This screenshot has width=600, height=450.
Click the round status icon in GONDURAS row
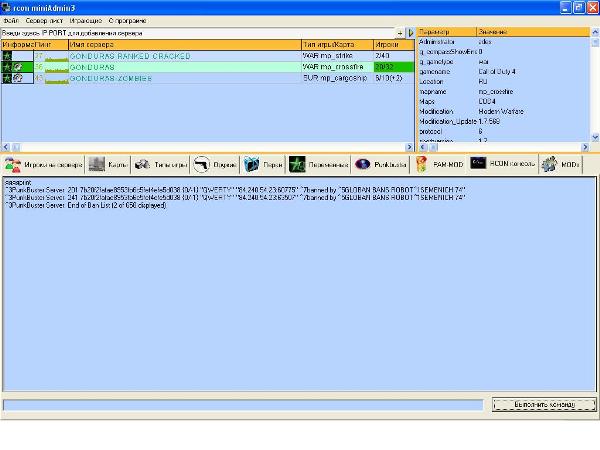17,67
